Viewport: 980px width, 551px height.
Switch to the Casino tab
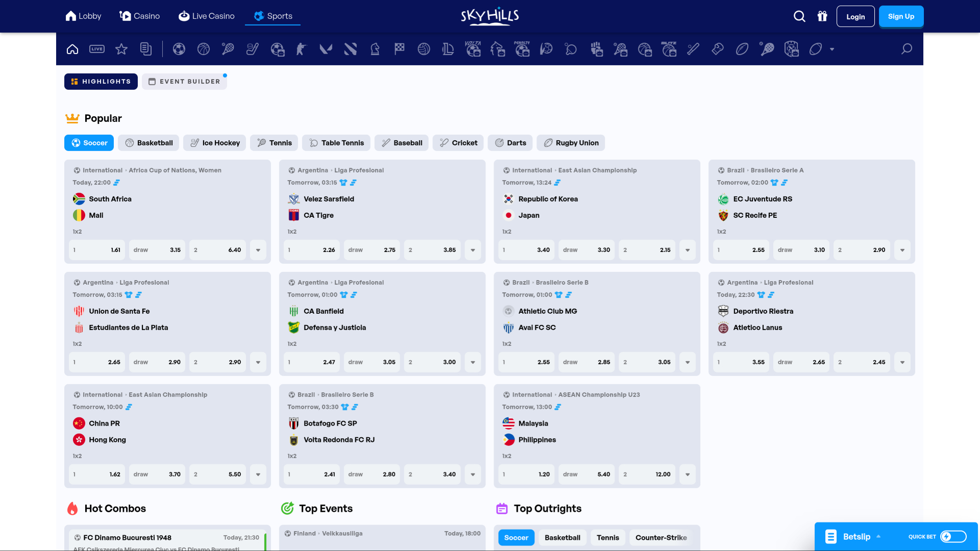pos(138,16)
